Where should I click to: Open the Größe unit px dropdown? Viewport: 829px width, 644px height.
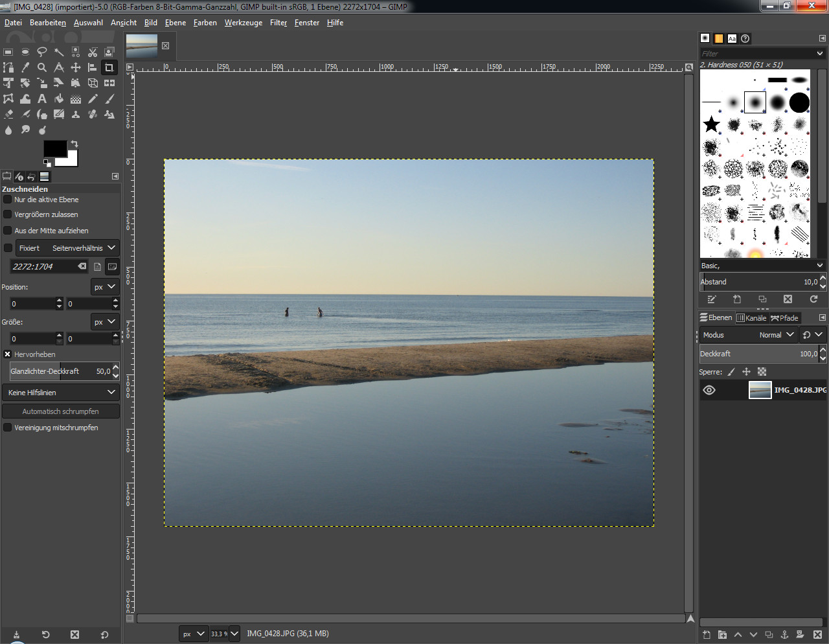pyautogui.click(x=104, y=322)
